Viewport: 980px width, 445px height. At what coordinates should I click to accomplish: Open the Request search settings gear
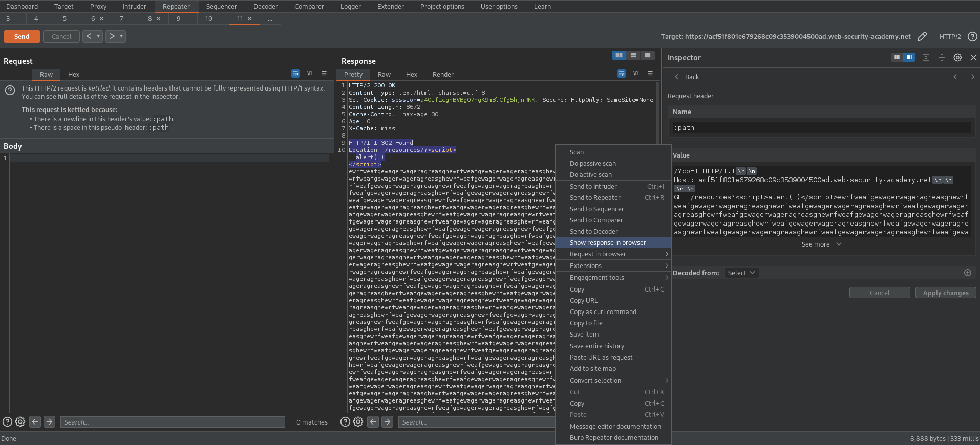[x=20, y=422]
